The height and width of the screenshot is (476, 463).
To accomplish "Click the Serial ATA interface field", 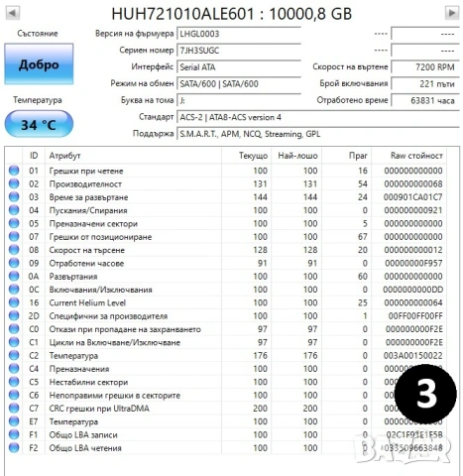I will click(239, 67).
